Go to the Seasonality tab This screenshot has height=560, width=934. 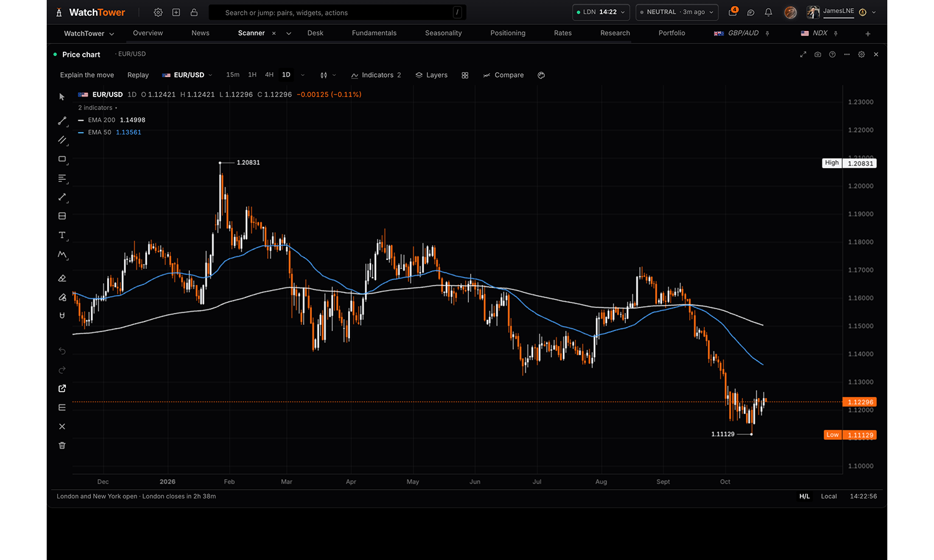[x=443, y=33]
